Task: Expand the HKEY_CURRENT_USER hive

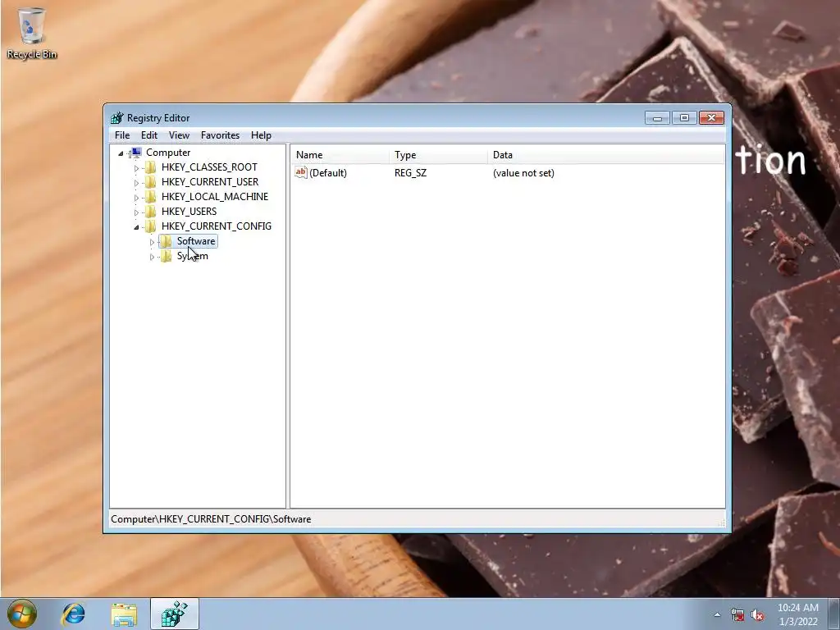Action: 136,183
